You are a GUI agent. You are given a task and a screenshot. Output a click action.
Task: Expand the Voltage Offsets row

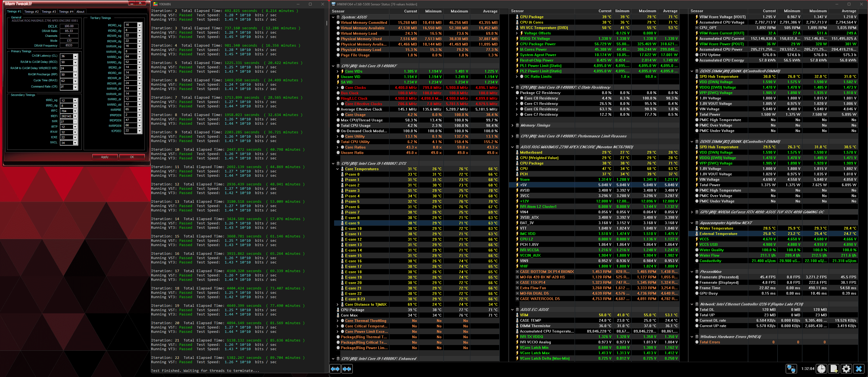tap(517, 33)
